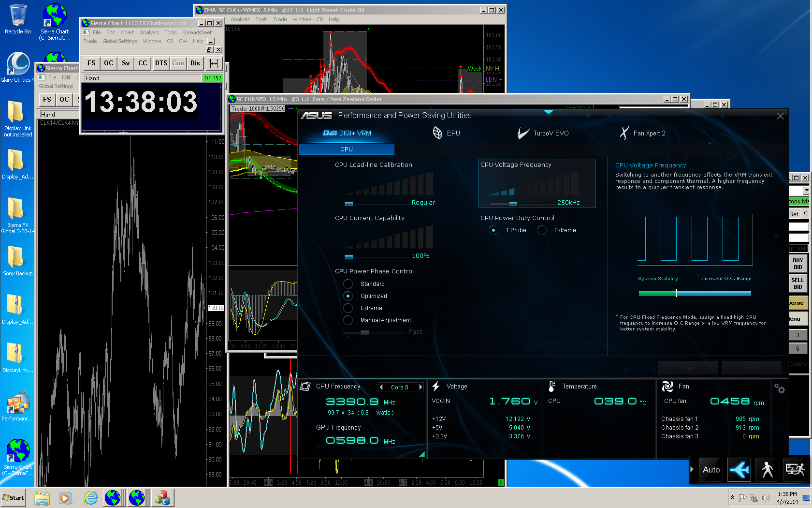This screenshot has width=812, height=508.
Task: Launch Windows Media Player from the taskbar
Action: (x=65, y=497)
